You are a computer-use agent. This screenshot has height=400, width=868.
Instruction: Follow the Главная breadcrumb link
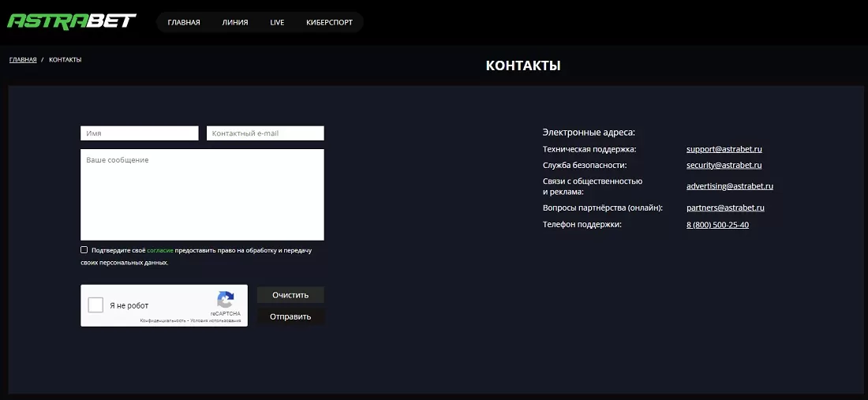[23, 60]
